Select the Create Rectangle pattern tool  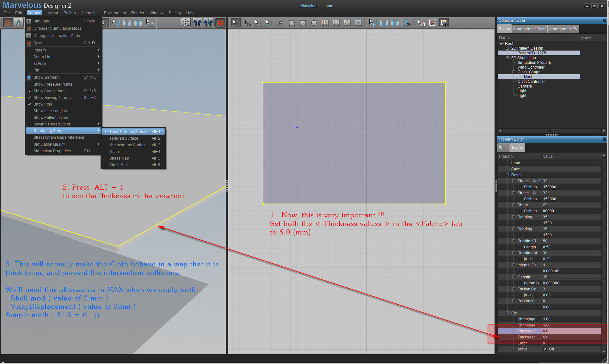tap(303, 23)
